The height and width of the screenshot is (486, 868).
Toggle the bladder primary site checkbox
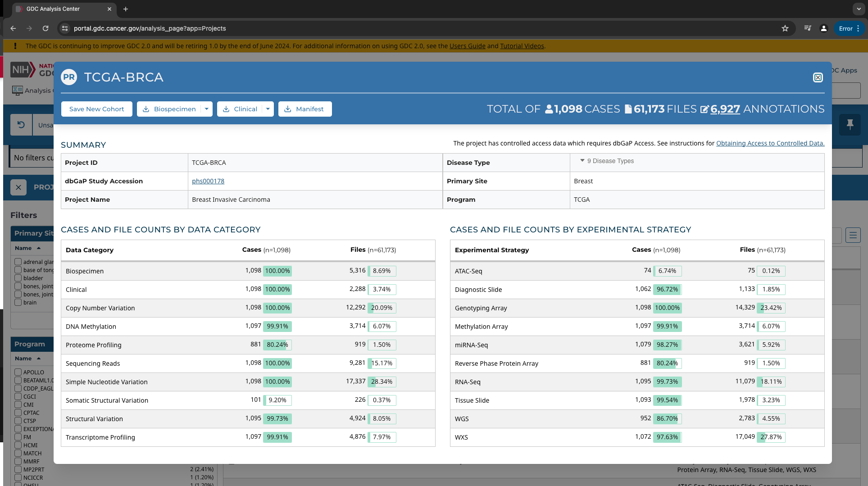click(x=18, y=278)
